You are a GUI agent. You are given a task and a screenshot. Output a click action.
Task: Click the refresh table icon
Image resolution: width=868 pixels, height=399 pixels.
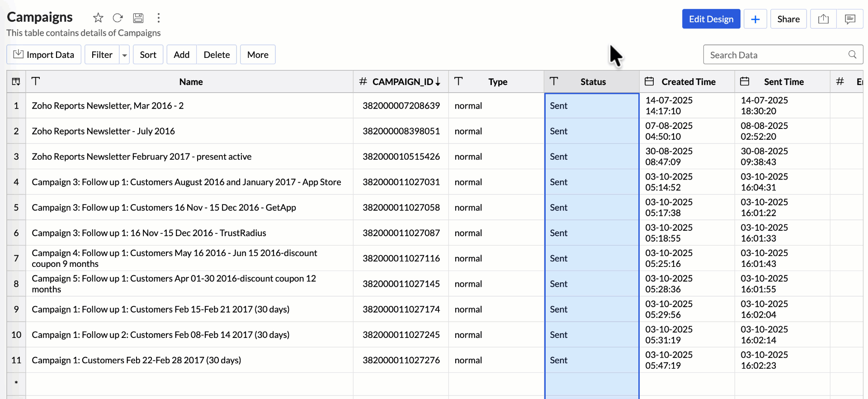[x=118, y=18]
